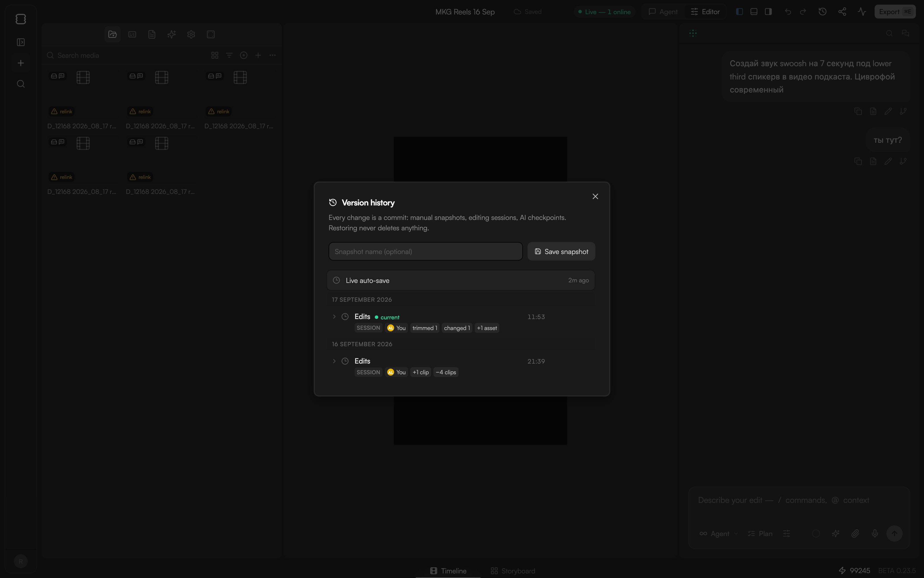Undo the last action
Screen dimensions: 924x578
788,12
